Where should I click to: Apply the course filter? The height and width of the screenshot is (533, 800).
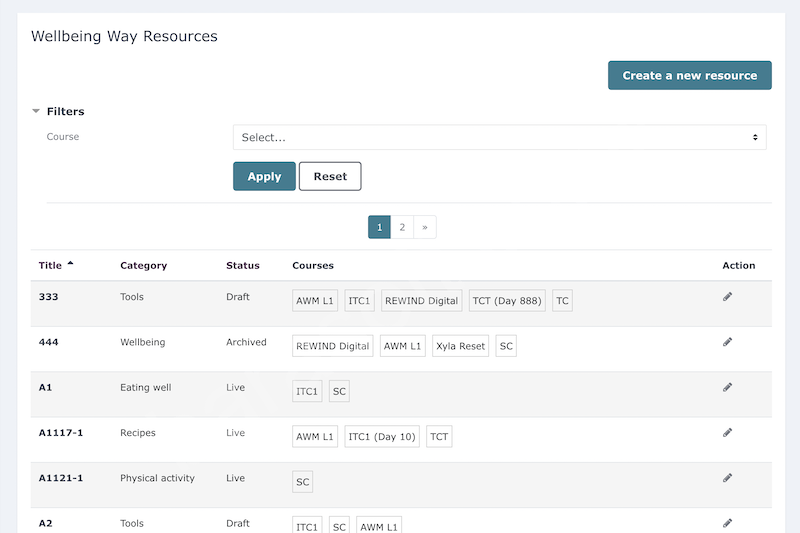click(264, 176)
